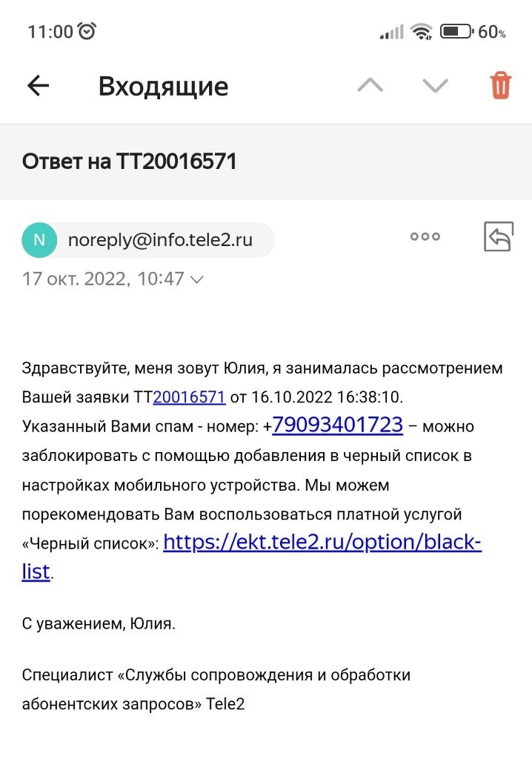Open sender noreply@info.tele2.ru chip
The image size is (532, 759).
coord(160,240)
